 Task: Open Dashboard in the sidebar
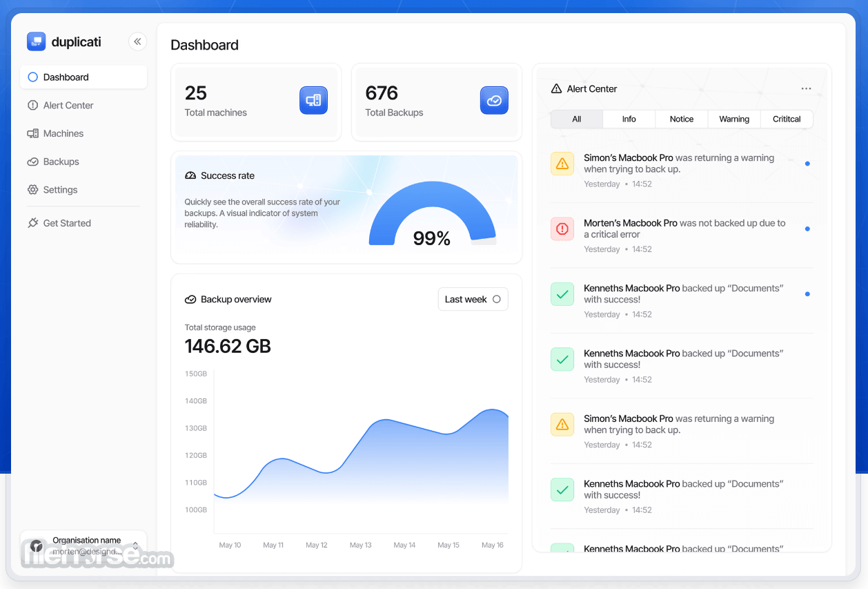point(83,77)
